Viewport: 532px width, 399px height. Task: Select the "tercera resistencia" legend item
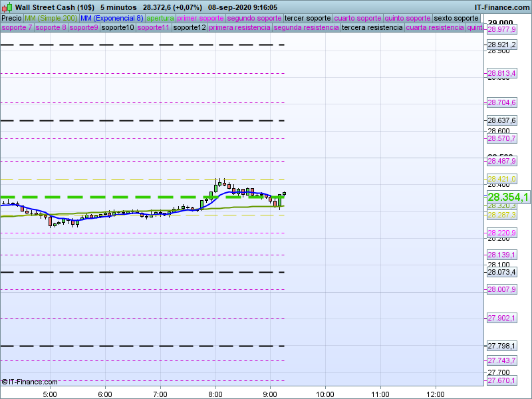click(372, 28)
